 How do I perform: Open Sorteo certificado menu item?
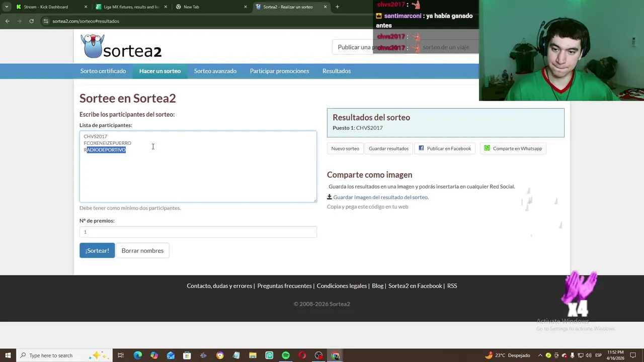coord(103,71)
